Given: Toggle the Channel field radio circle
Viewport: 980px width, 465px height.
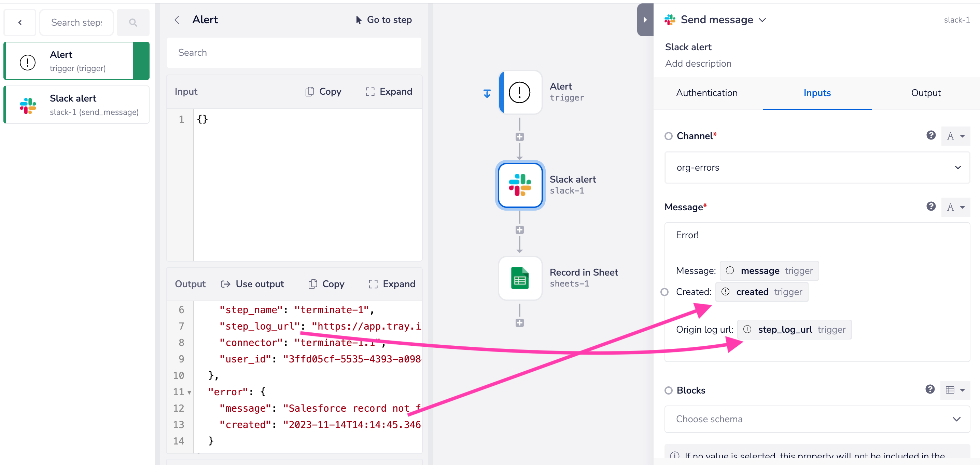Looking at the screenshot, I should pyautogui.click(x=669, y=136).
